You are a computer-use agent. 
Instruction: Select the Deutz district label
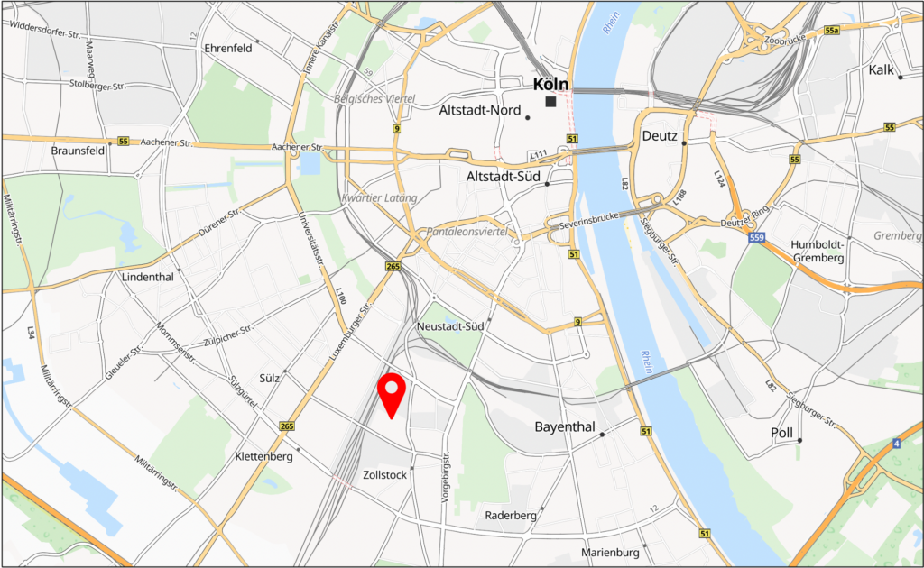660,136
